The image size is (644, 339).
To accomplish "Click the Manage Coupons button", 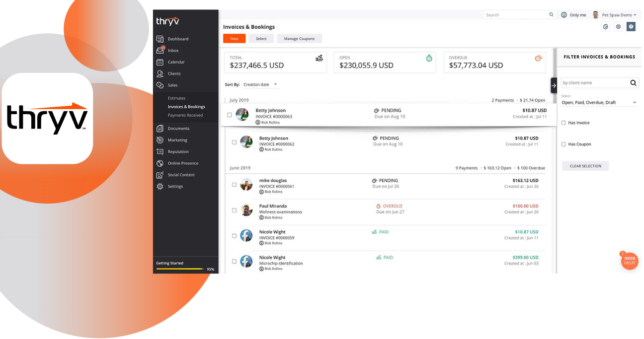I will pyautogui.click(x=300, y=39).
